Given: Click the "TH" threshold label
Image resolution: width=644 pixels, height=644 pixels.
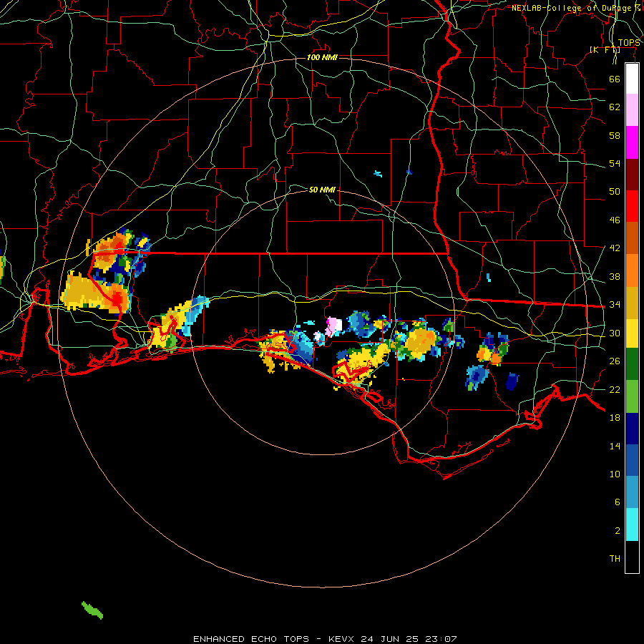Looking at the screenshot, I should (615, 558).
